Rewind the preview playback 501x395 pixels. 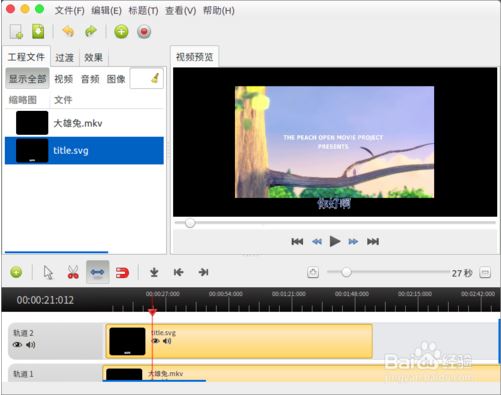point(317,241)
